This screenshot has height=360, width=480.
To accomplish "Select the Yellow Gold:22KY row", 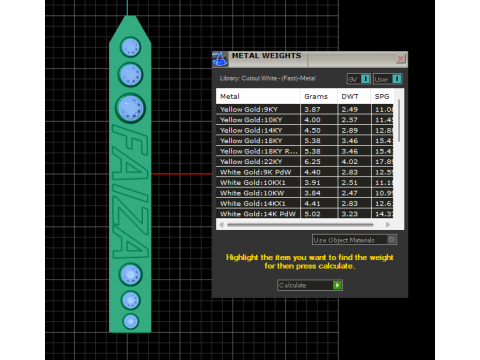I will [305, 162].
